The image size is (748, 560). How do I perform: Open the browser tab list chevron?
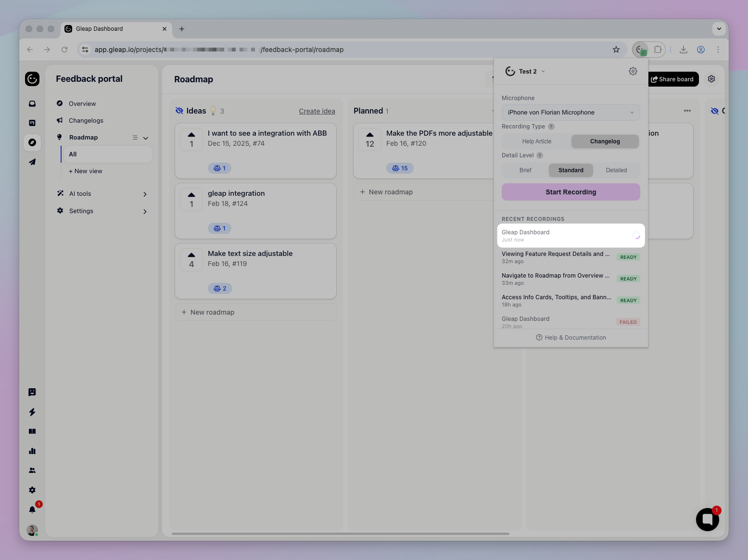click(719, 29)
